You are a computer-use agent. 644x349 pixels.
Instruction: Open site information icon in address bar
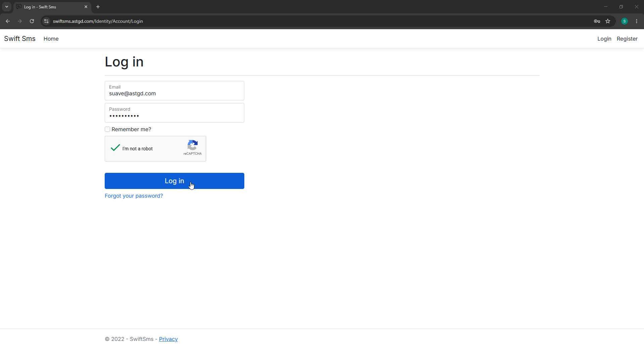[46, 21]
